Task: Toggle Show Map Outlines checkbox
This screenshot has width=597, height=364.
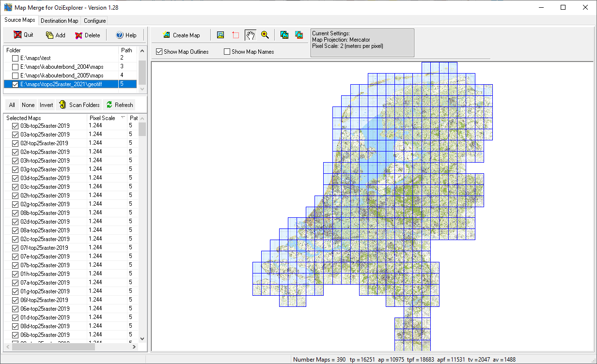Action: click(x=159, y=52)
